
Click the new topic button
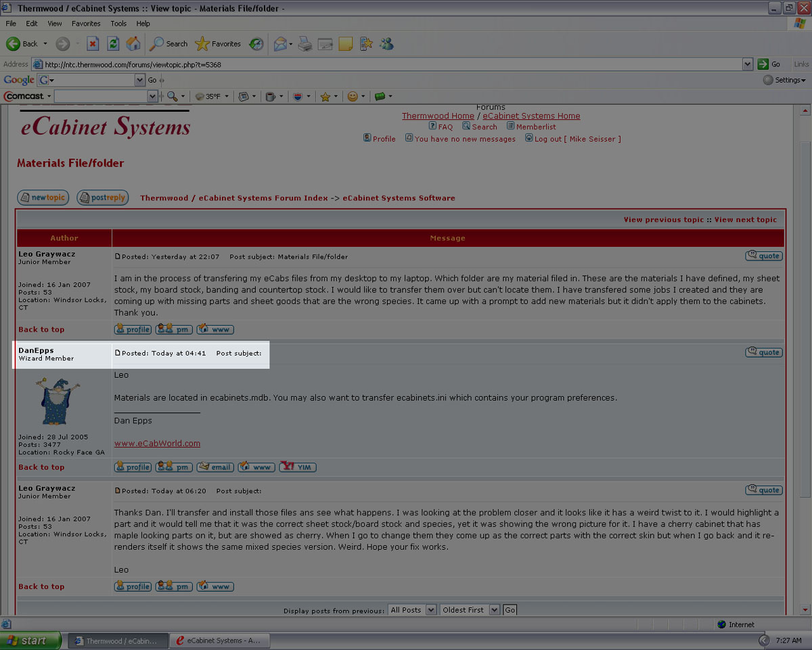(x=43, y=198)
